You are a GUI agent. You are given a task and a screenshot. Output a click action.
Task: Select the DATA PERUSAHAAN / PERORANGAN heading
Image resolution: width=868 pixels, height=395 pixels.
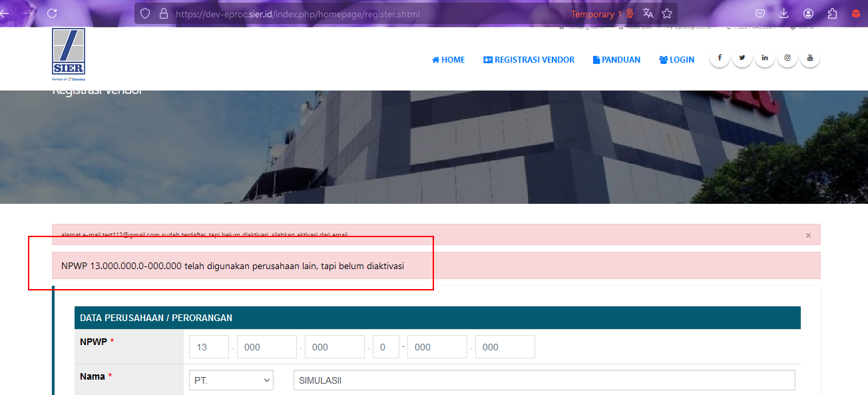(156, 318)
